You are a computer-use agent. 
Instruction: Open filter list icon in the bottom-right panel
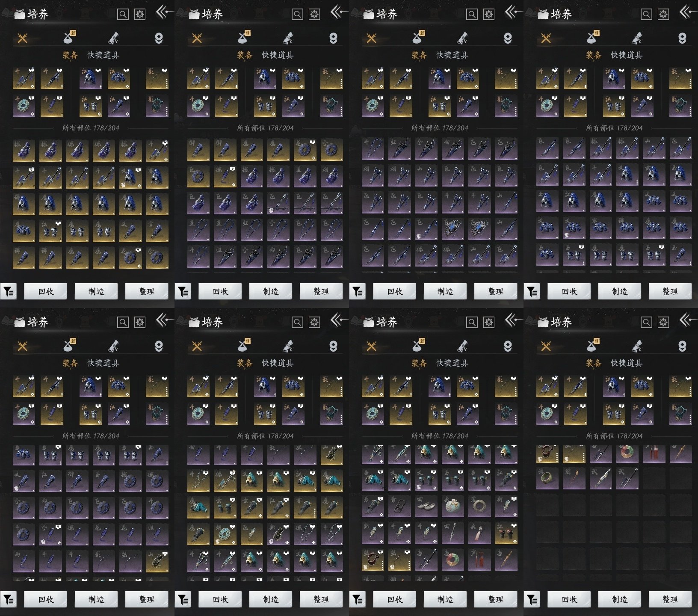click(532, 600)
